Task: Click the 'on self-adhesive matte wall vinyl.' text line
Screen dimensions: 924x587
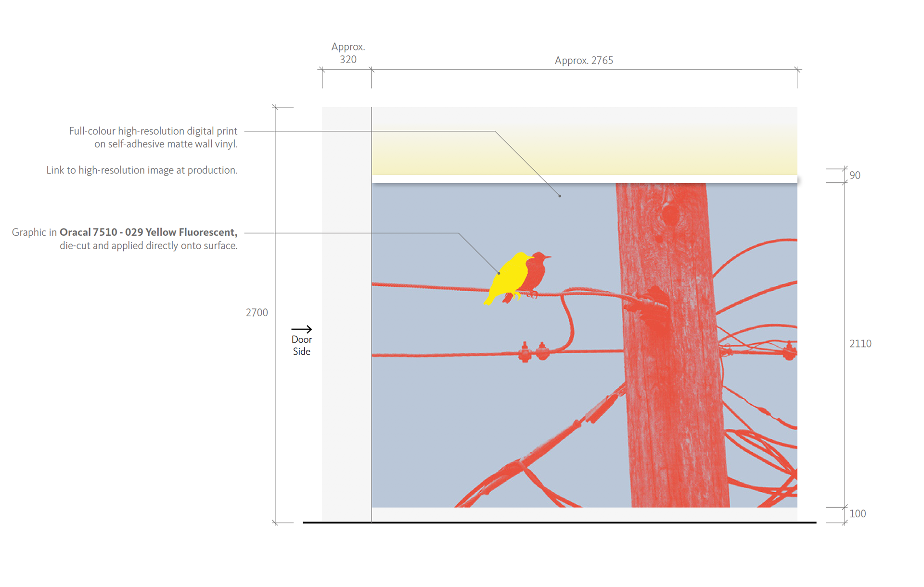Action: pos(166,144)
